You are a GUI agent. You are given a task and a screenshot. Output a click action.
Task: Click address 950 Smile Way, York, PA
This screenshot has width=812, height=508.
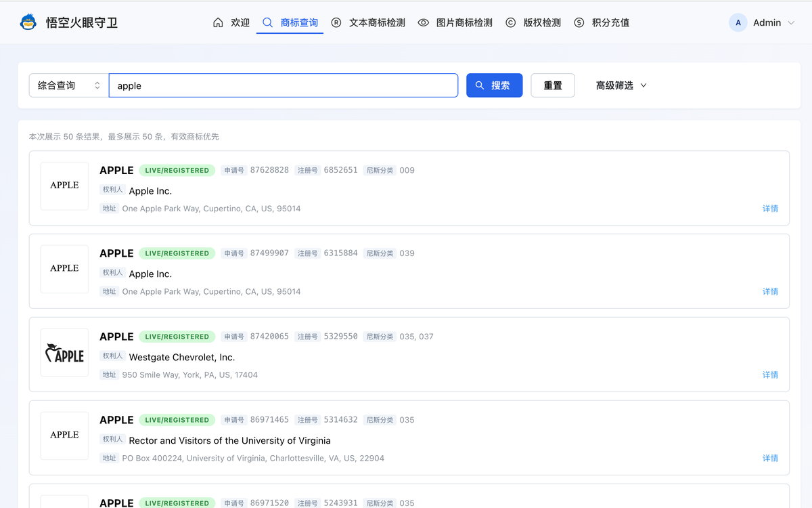click(x=190, y=375)
